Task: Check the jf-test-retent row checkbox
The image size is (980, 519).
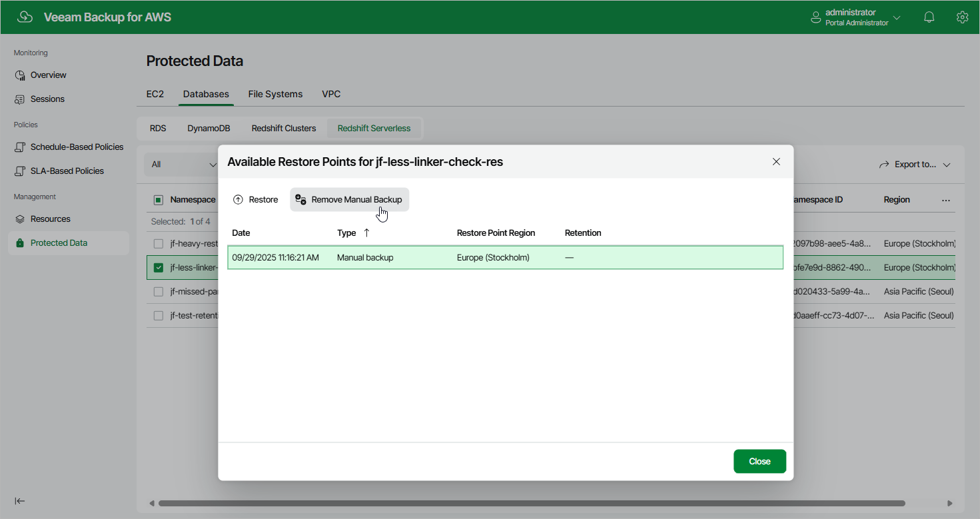Action: pyautogui.click(x=159, y=316)
